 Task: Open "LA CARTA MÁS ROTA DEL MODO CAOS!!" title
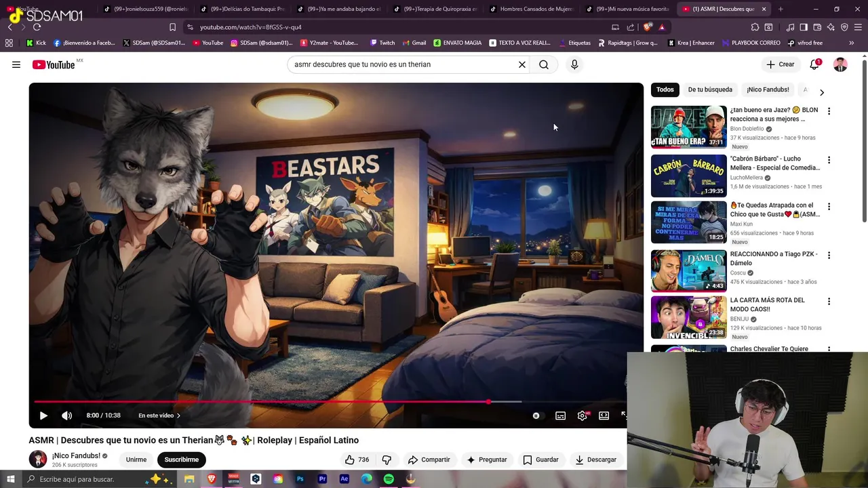point(768,304)
